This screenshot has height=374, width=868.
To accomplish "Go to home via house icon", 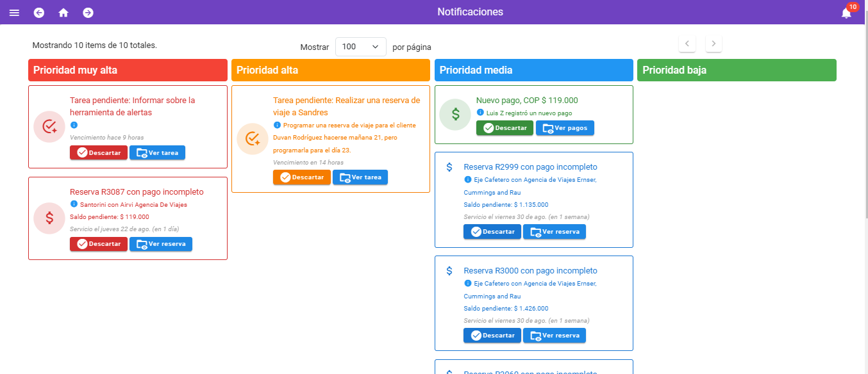I will pyautogui.click(x=63, y=13).
